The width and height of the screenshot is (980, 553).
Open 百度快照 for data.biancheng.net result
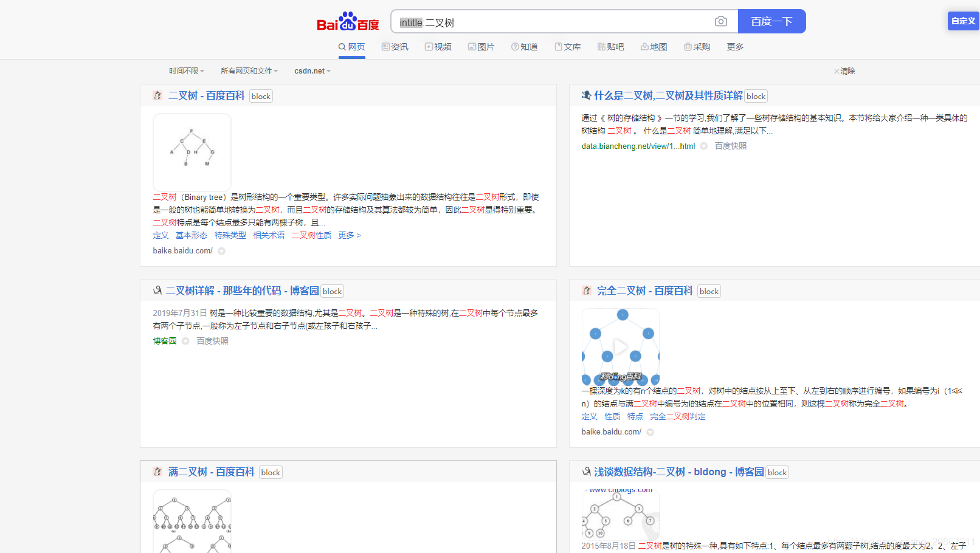[x=731, y=146]
